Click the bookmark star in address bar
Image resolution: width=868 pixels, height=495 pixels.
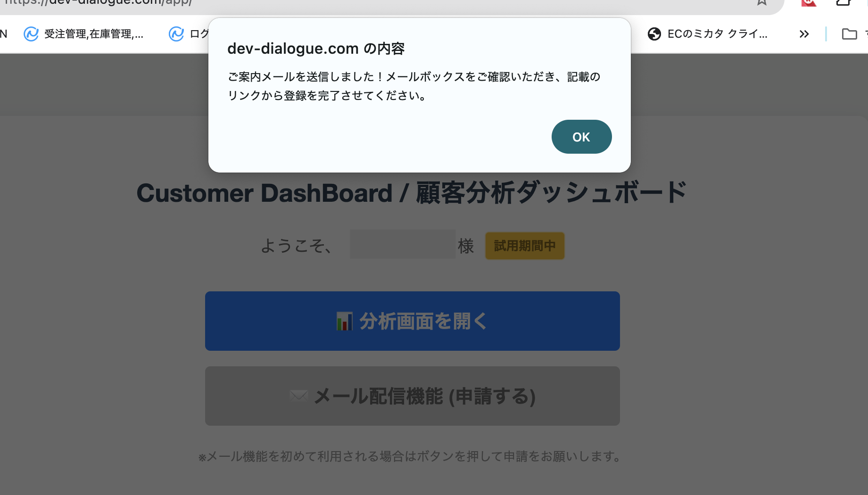[761, 2]
